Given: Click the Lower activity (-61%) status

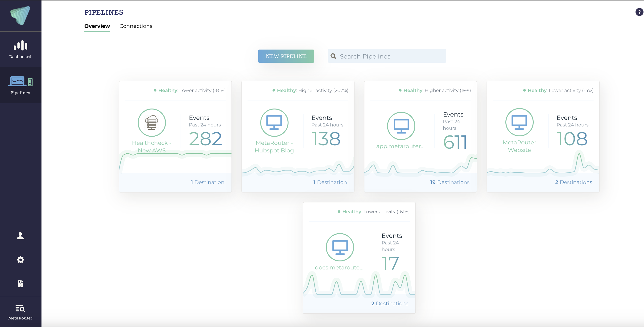Looking at the screenshot, I should pyautogui.click(x=387, y=212).
